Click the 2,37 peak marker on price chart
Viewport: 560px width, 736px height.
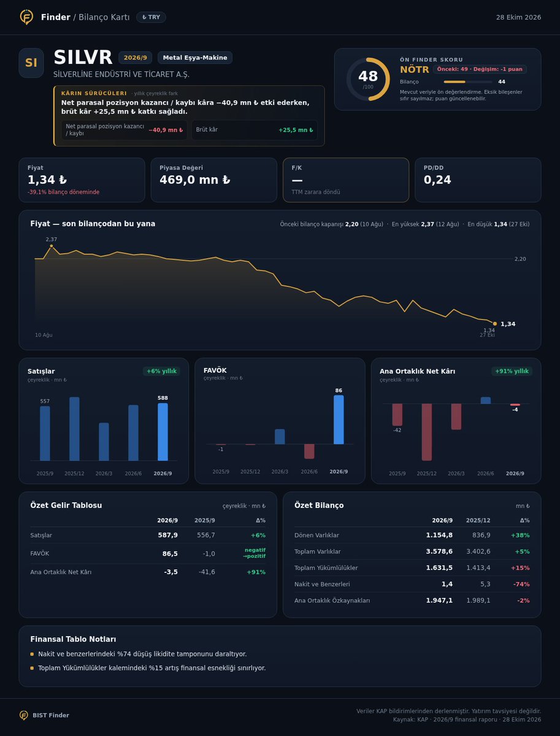coord(51,246)
